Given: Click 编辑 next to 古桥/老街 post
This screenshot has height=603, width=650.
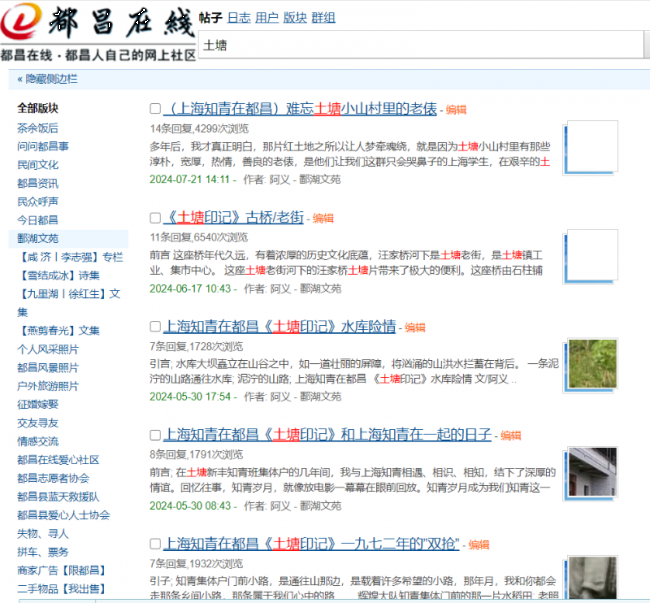Looking at the screenshot, I should pyautogui.click(x=323, y=218).
